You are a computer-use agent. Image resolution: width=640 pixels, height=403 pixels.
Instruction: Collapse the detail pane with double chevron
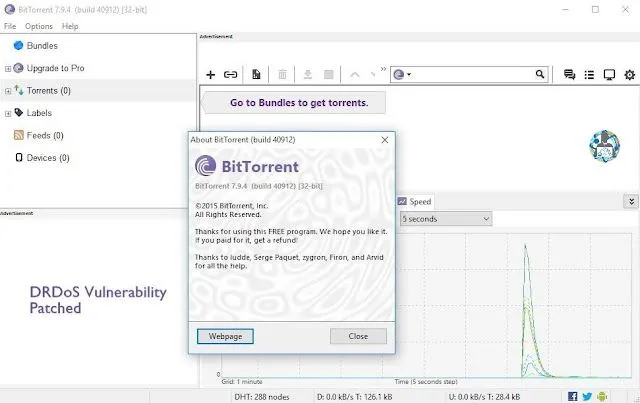pyautogui.click(x=631, y=201)
